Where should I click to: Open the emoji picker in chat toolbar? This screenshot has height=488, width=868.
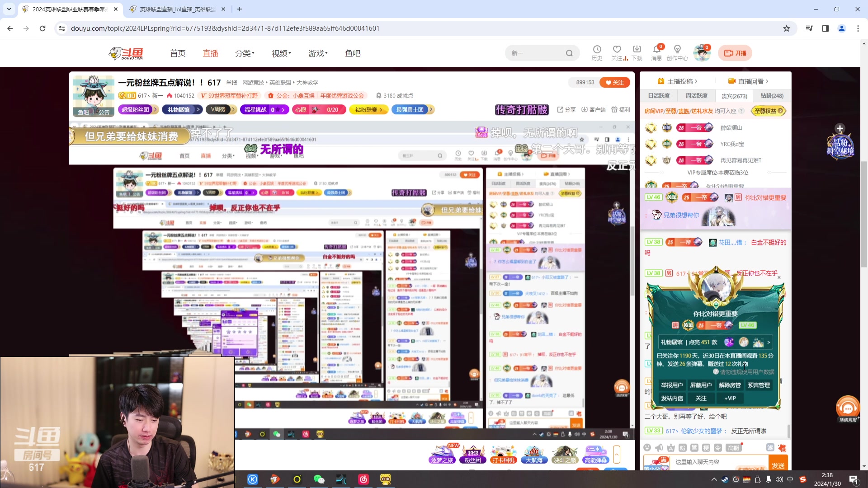[647, 448]
